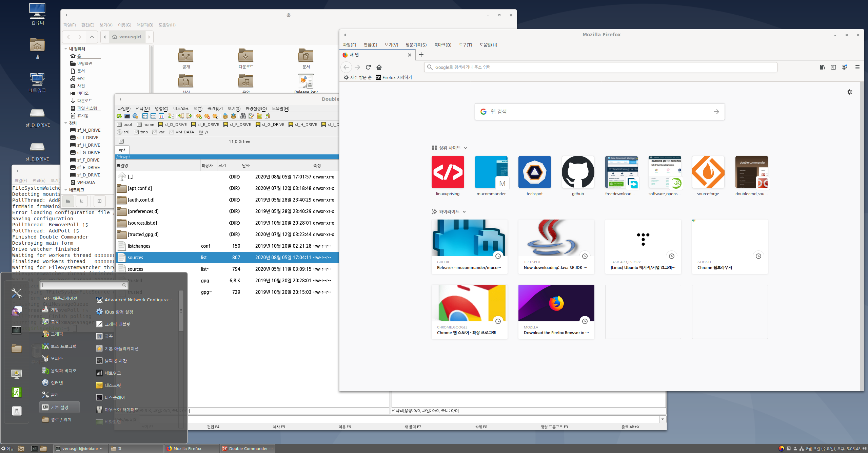The image size is (868, 453).
Task: Click the Google web search field
Action: point(599,112)
